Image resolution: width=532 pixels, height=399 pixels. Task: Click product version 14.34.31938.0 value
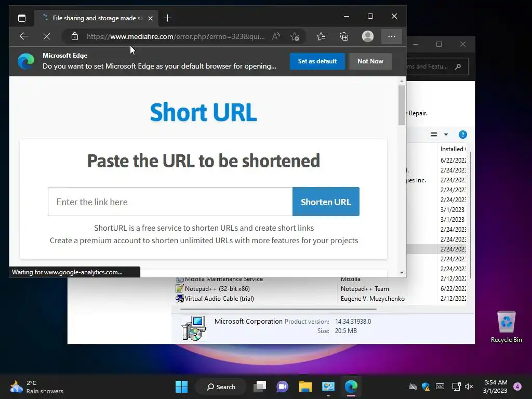tap(353, 321)
